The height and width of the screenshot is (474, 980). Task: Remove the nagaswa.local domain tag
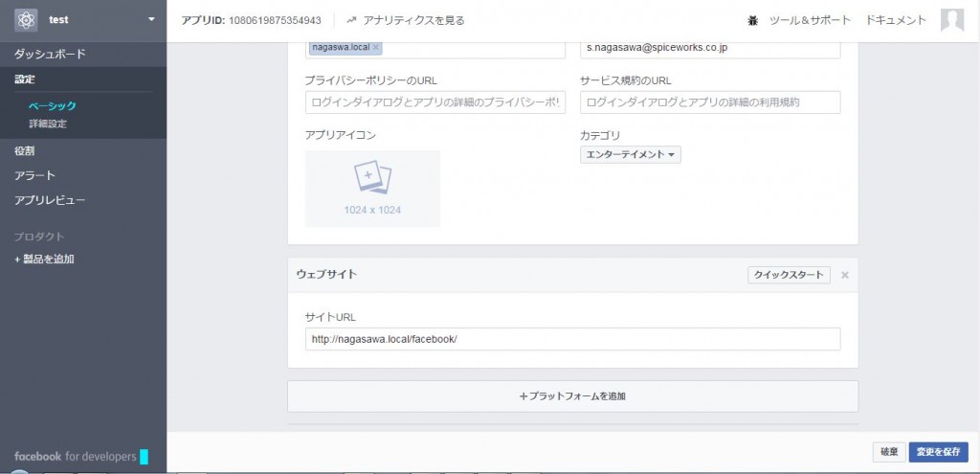point(375,47)
